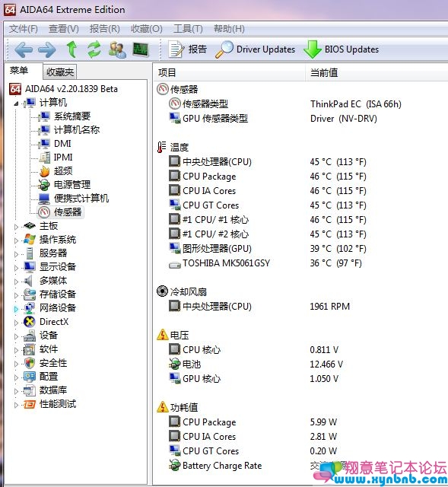Viewport: 448px width, 487px height.
Task: Go forward with the blue right arrow
Action: tap(47, 49)
